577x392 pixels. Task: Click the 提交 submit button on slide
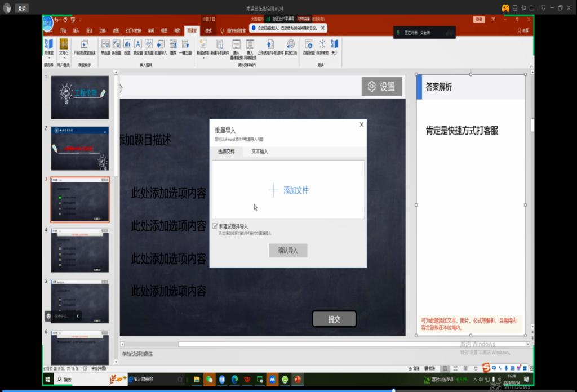coord(334,319)
